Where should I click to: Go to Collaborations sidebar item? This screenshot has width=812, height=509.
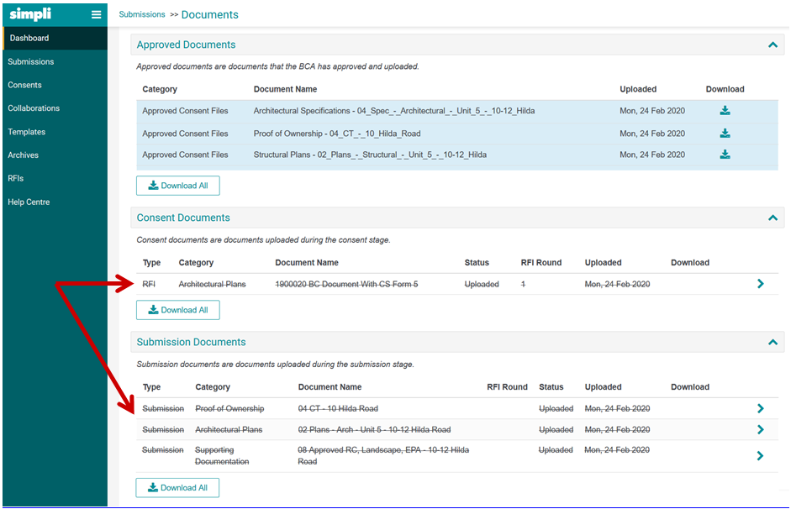click(34, 108)
